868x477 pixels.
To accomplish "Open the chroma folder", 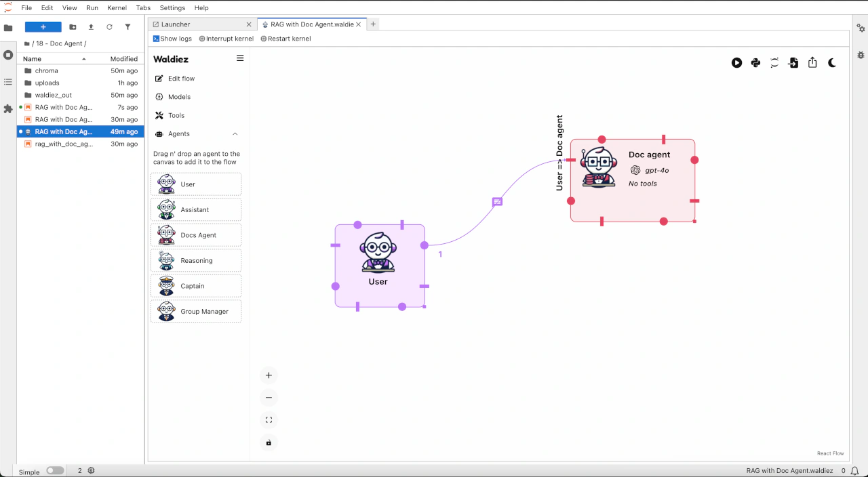I will pyautogui.click(x=46, y=70).
